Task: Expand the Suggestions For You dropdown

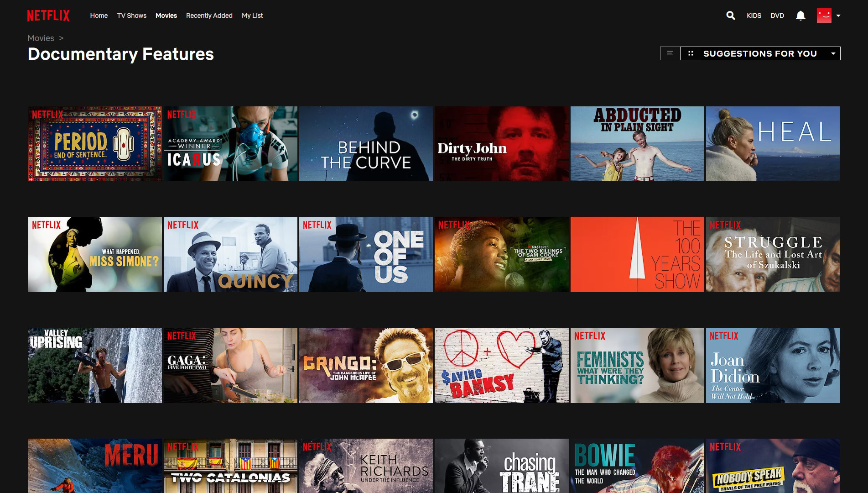Action: [x=833, y=53]
